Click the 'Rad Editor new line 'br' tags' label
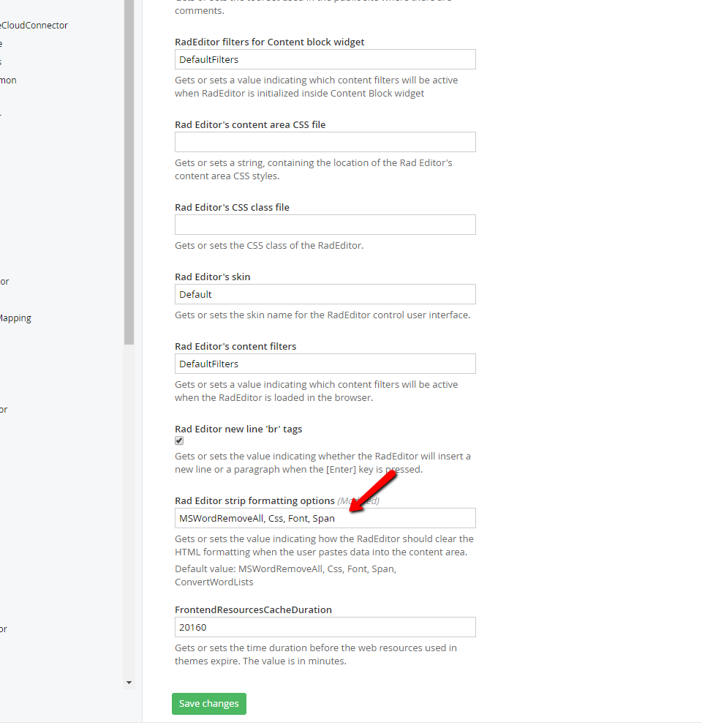Viewport: 702px width, 728px height. 238,429
